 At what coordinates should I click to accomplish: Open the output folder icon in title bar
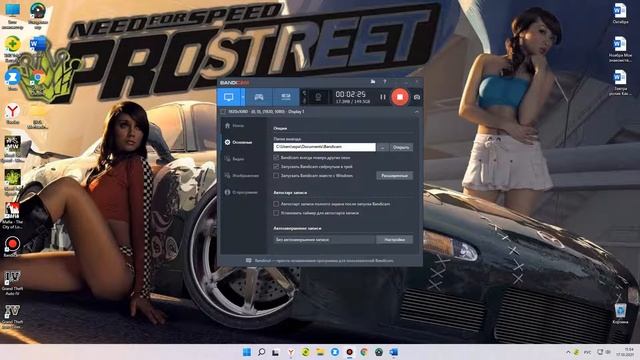coord(373,82)
